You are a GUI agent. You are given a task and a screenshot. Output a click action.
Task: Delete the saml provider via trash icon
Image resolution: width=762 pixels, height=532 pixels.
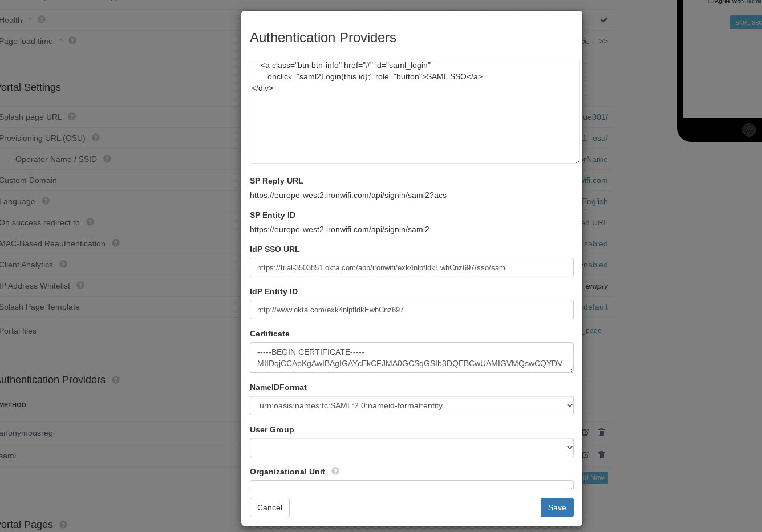coord(601,455)
